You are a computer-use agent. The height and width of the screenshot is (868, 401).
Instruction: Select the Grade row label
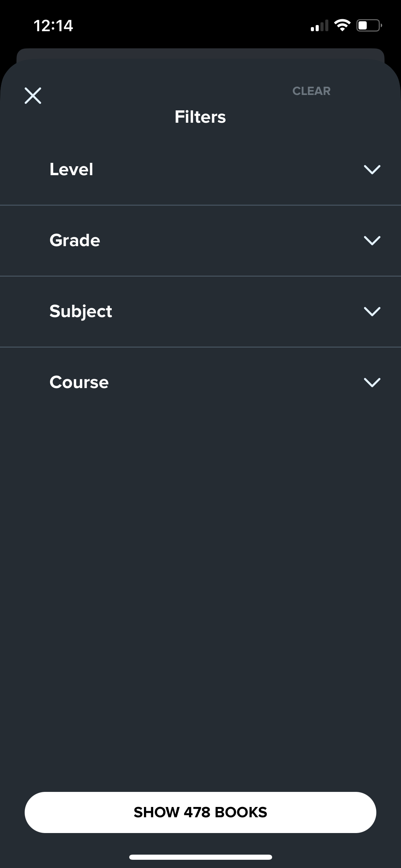click(x=74, y=240)
